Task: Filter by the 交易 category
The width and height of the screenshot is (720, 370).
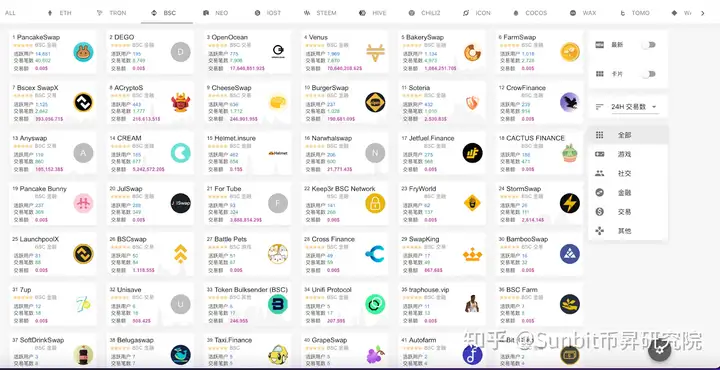Action: [x=628, y=212]
